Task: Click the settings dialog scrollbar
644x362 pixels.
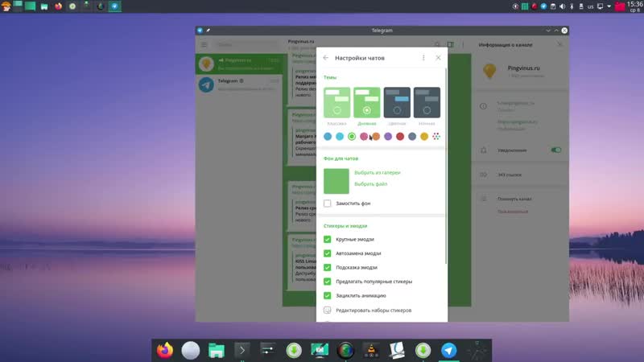Action: (x=446, y=167)
